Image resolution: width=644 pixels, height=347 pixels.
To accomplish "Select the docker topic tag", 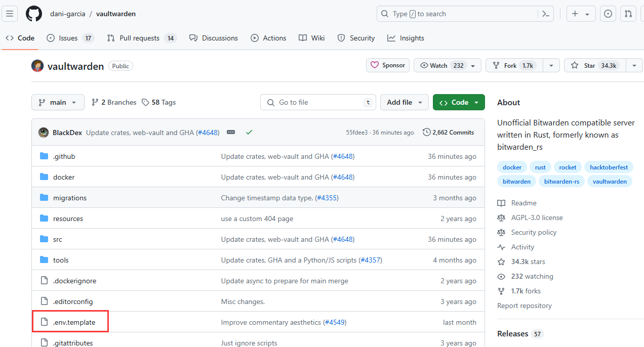I will (x=512, y=167).
